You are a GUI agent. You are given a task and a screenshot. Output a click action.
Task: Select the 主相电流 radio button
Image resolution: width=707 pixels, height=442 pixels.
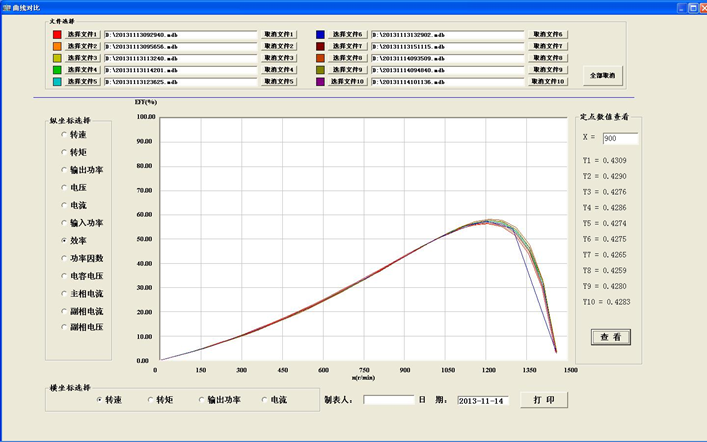(x=65, y=294)
